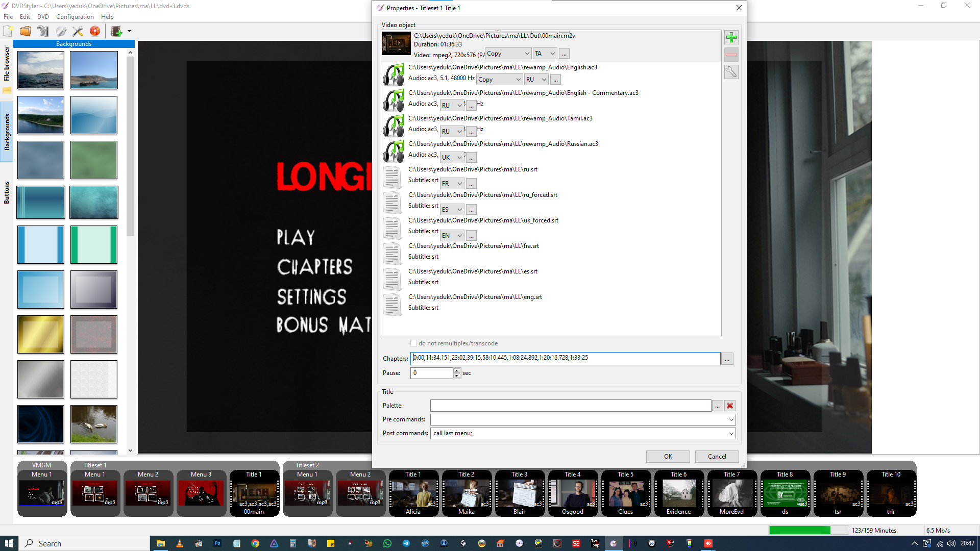Open the File menu

(x=8, y=17)
